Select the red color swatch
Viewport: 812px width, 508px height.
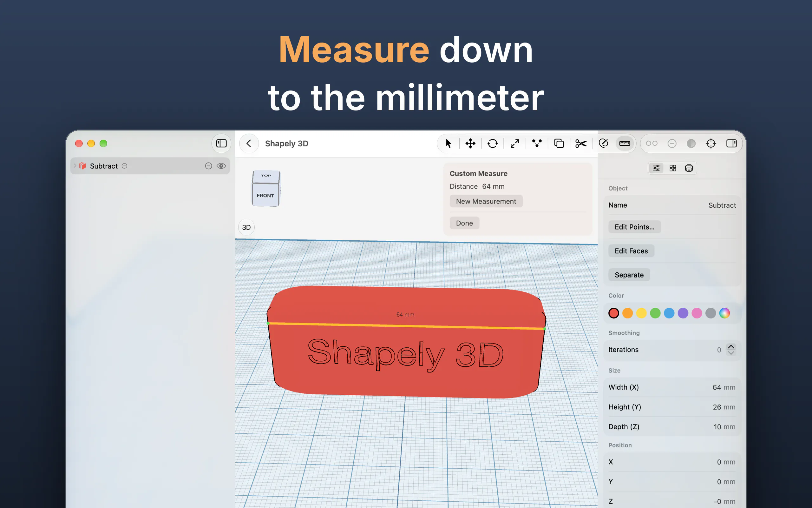(614, 313)
